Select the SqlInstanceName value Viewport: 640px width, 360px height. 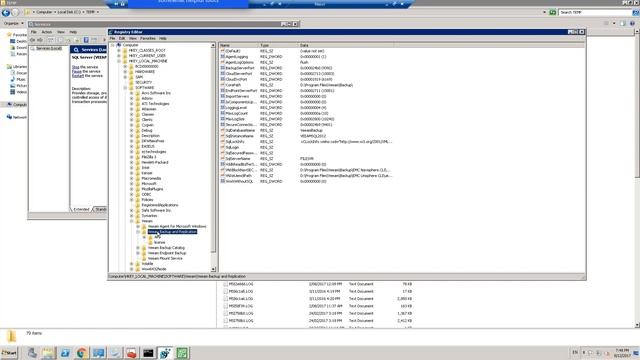point(240,136)
